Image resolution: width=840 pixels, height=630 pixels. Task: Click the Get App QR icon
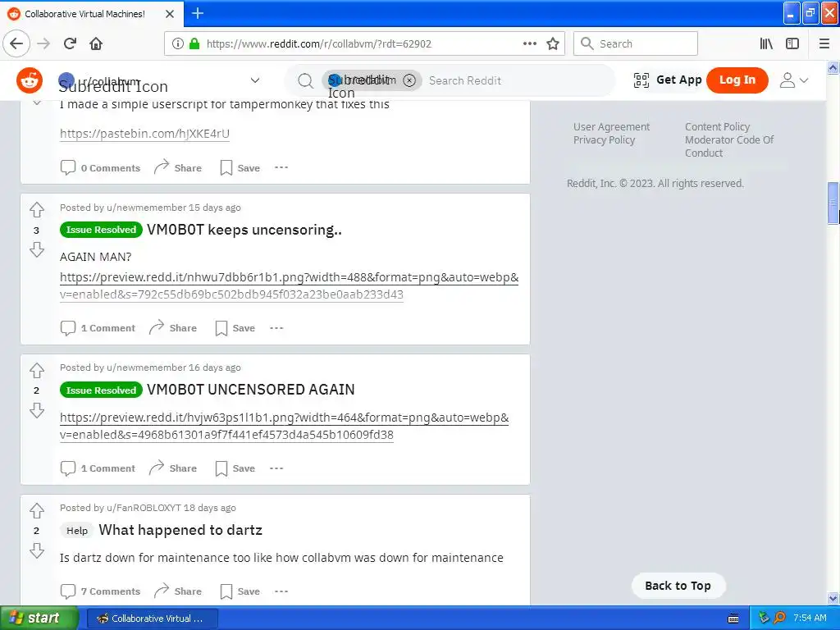point(641,80)
